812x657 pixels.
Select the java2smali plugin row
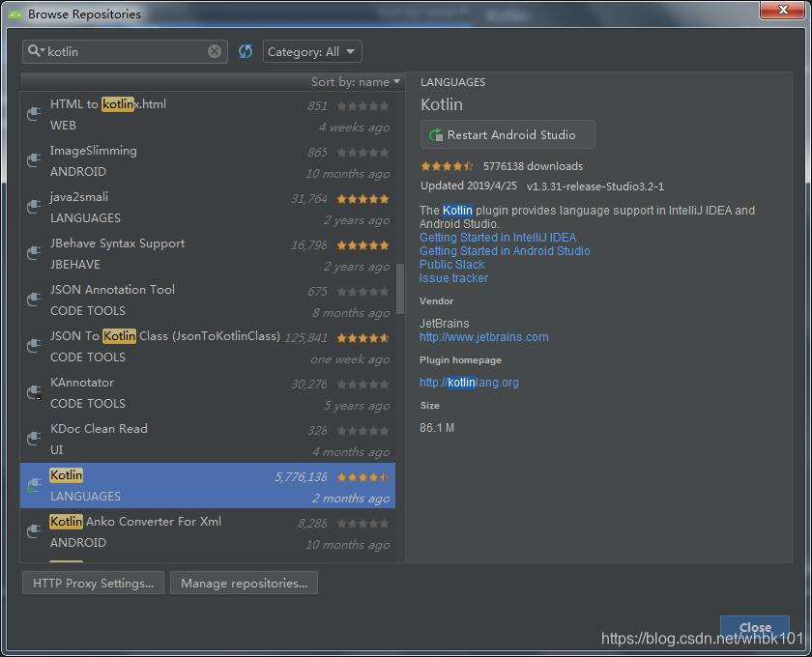point(208,207)
